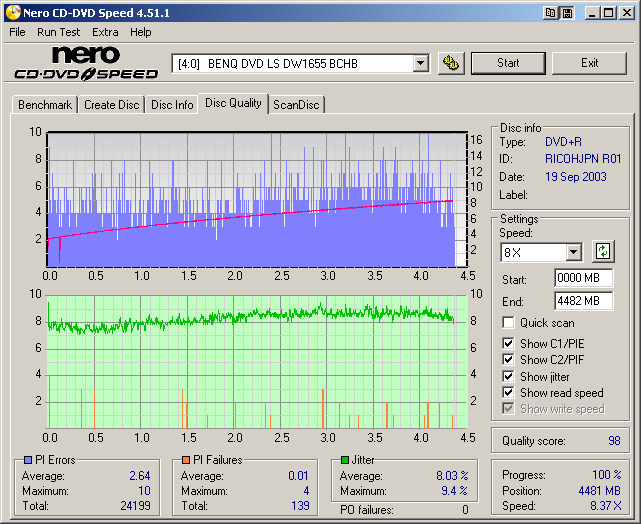Open the Run Test menu
This screenshot has height=524, width=641.
click(x=58, y=32)
